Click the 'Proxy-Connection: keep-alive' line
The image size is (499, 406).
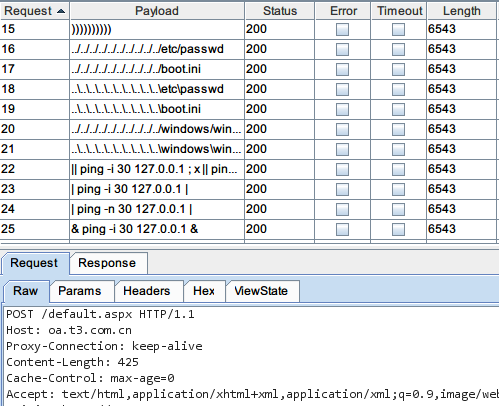[x=104, y=346]
